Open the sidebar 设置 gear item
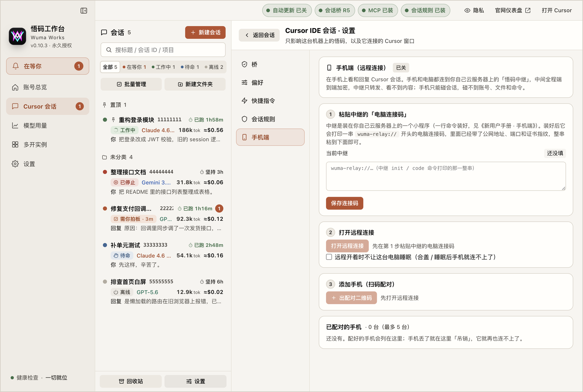 click(48, 164)
